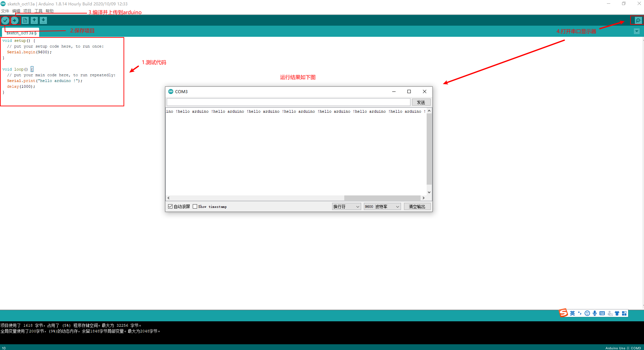Click the COM3 scroll-right arrow
This screenshot has width=644, height=350.
pyautogui.click(x=424, y=198)
